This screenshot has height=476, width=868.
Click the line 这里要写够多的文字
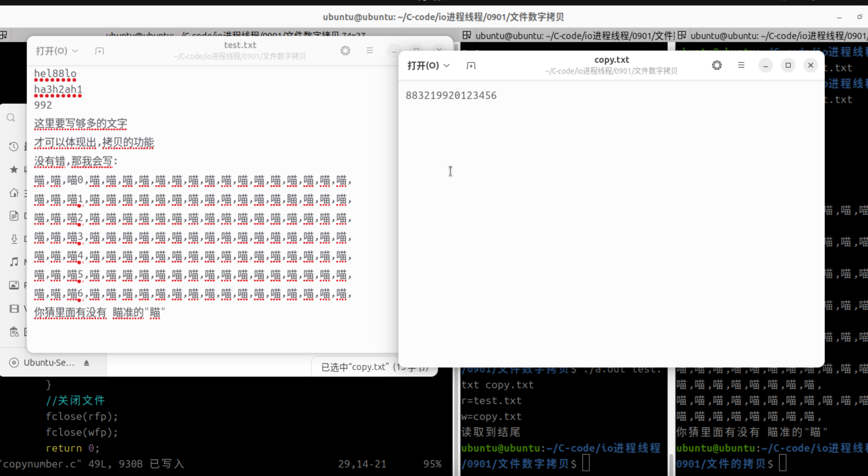coord(80,124)
